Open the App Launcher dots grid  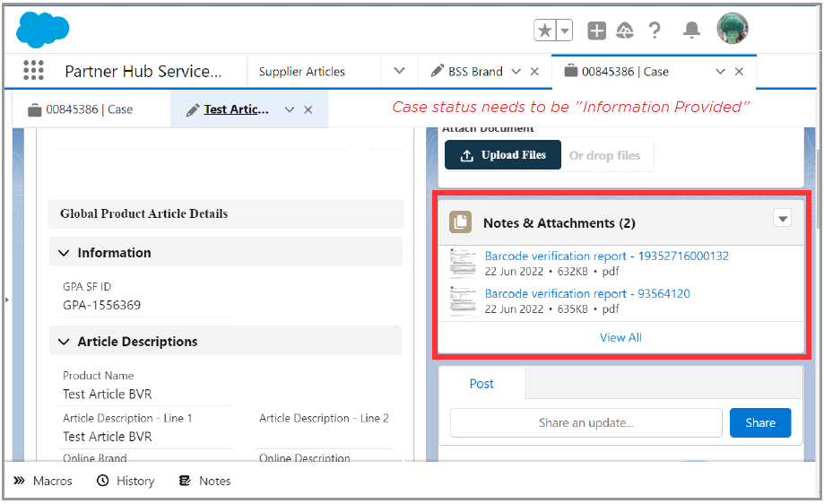34,70
